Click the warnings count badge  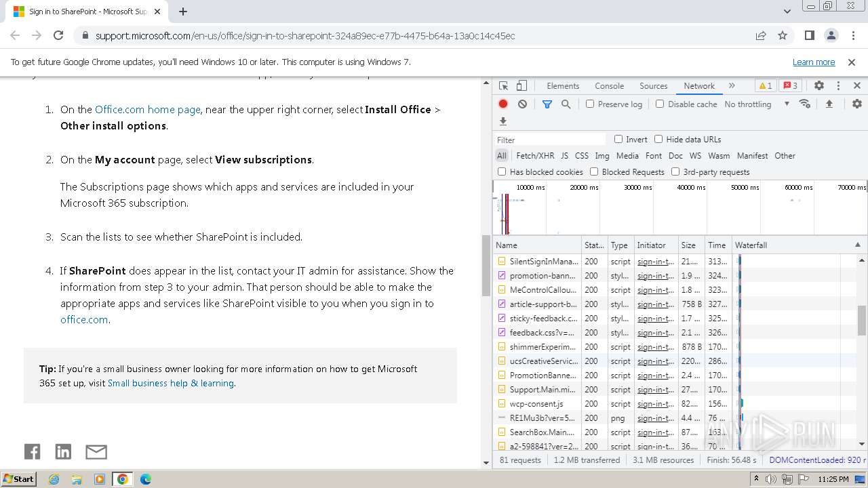tap(765, 86)
